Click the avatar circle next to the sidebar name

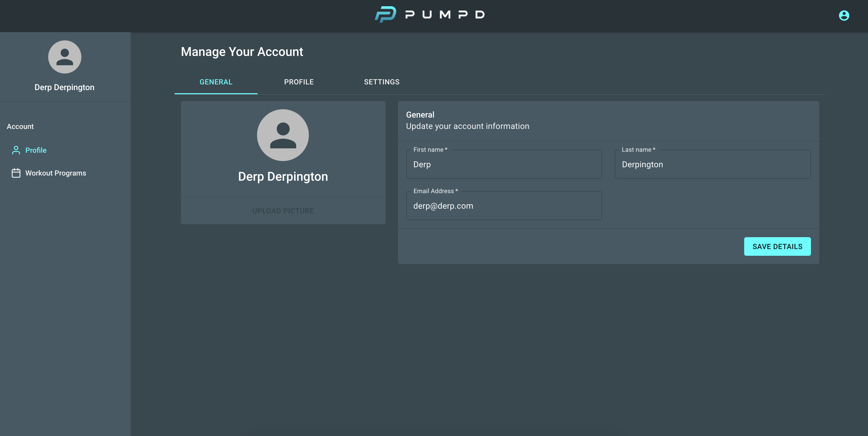65,57
